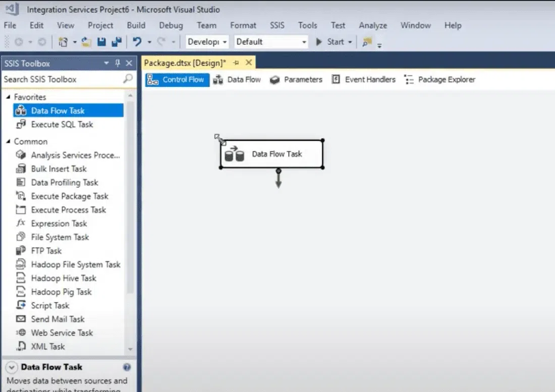Image resolution: width=555 pixels, height=392 pixels.
Task: Select Execute Process Task item
Action: tap(68, 210)
